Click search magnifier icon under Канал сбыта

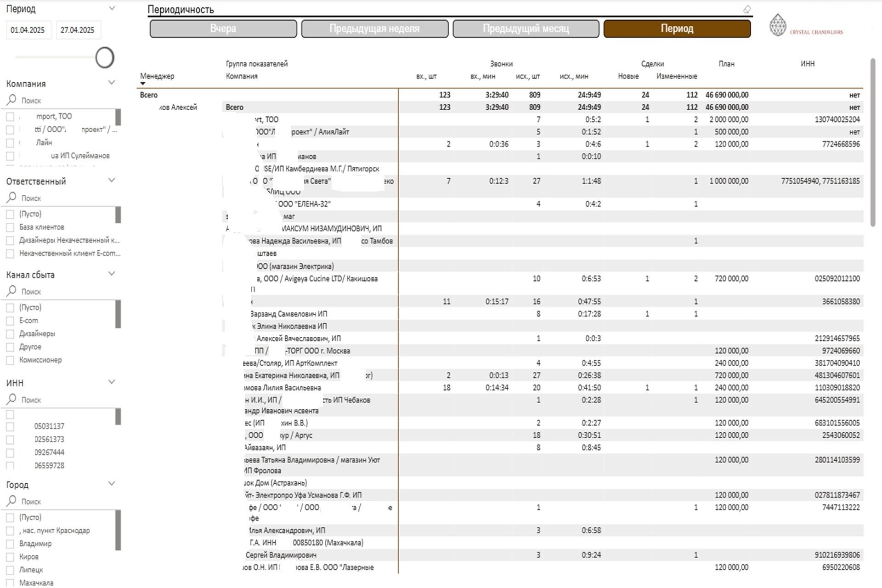tap(12, 291)
